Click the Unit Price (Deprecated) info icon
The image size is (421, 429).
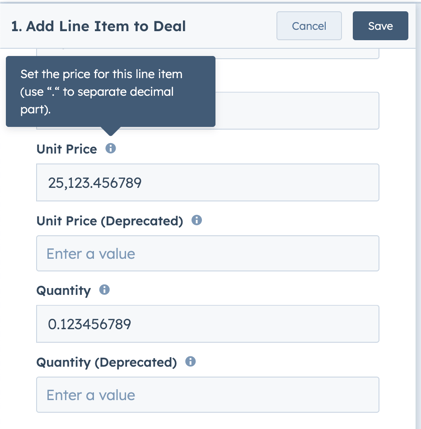click(197, 220)
